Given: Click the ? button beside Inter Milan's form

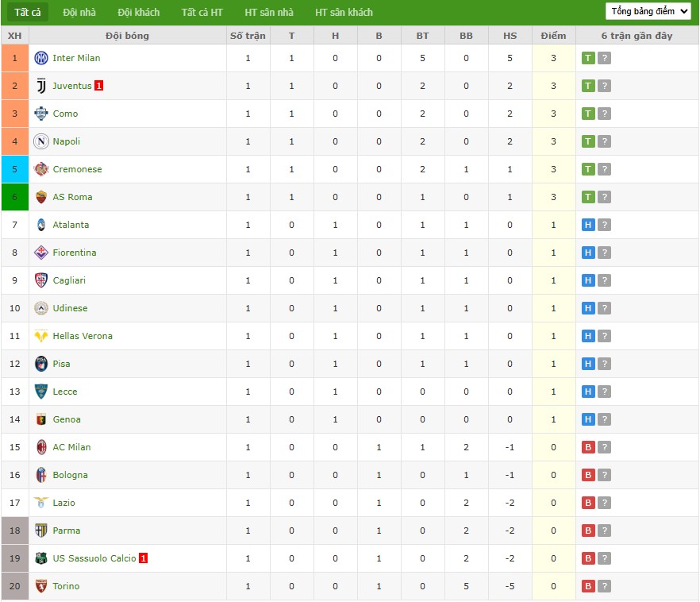Looking at the screenshot, I should tap(606, 58).
